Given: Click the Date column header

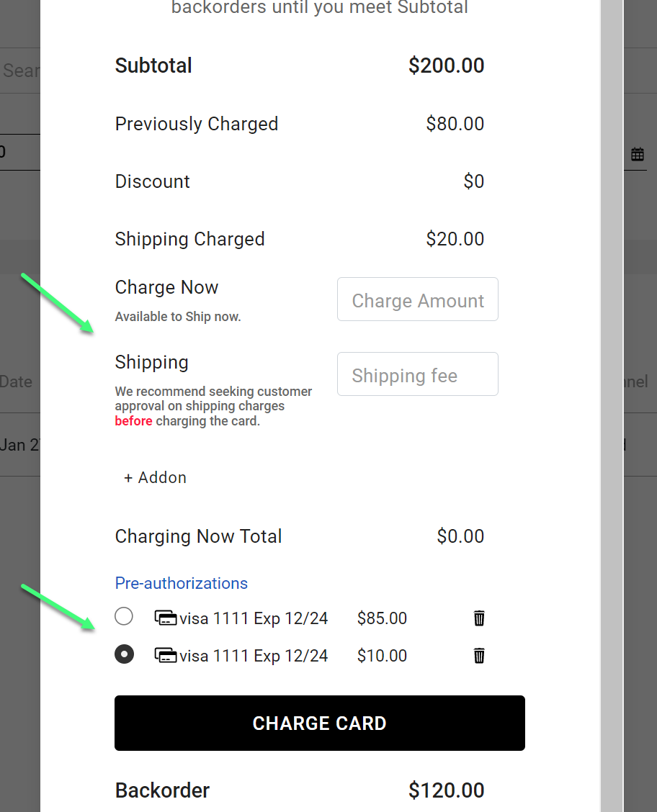Looking at the screenshot, I should pos(16,382).
